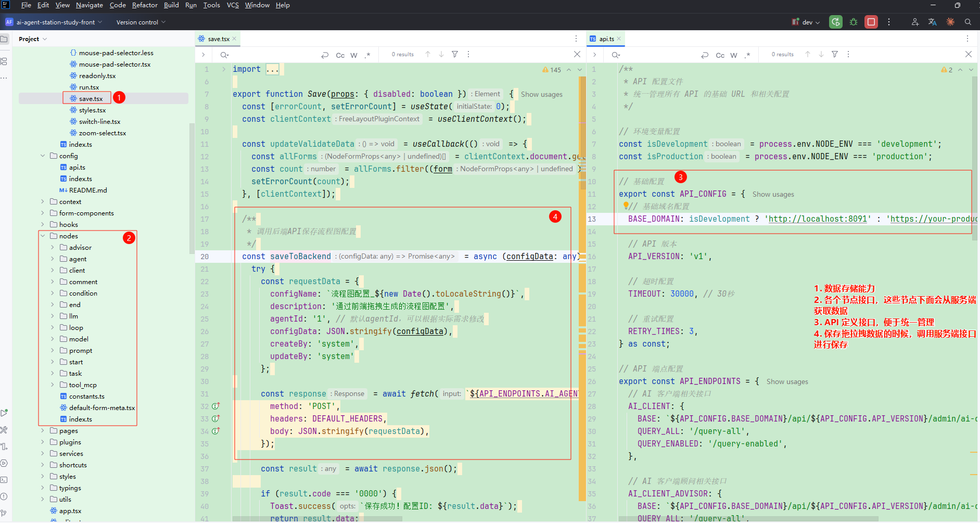Viewport: 980px width, 523px height.
Task: Open the Version control dropdown button
Action: pos(141,22)
